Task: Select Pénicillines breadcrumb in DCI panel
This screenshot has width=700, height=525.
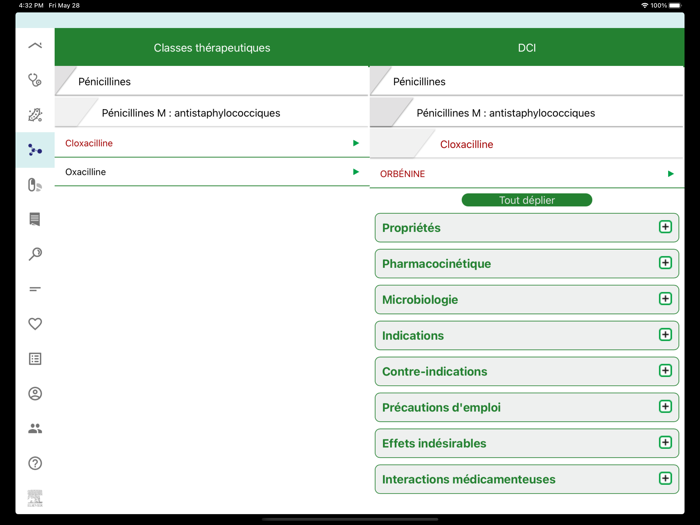Action: point(527,82)
